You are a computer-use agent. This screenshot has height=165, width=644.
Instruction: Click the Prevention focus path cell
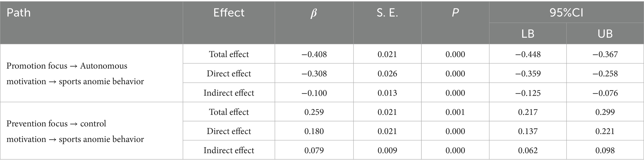click(x=75, y=131)
